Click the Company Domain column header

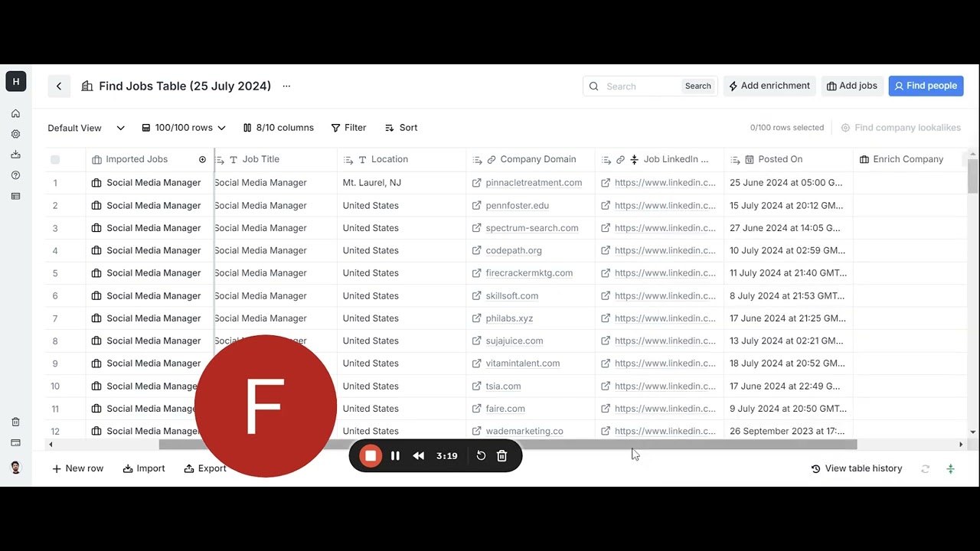[531, 160]
